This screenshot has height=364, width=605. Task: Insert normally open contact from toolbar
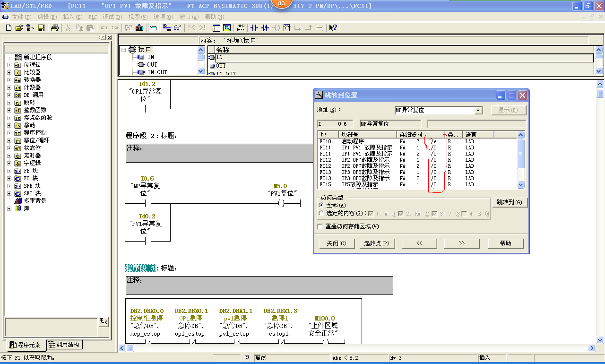[254, 28]
